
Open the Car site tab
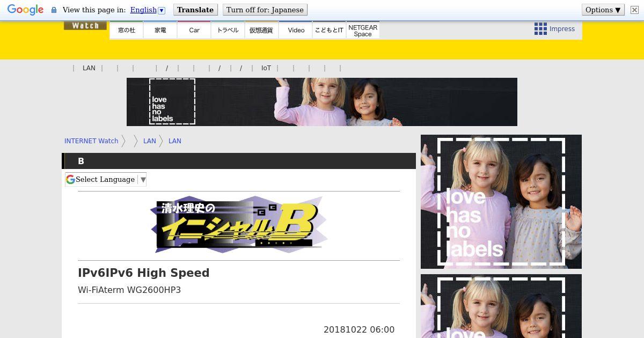194,30
